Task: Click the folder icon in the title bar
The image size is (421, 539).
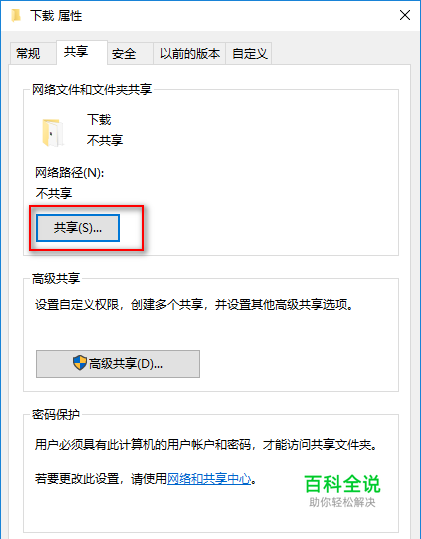Action: [16, 16]
